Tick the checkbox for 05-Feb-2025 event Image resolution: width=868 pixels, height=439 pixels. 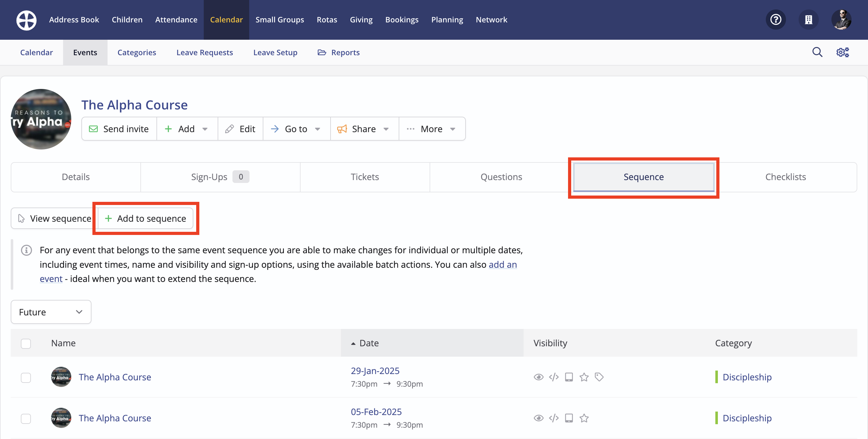(26, 419)
